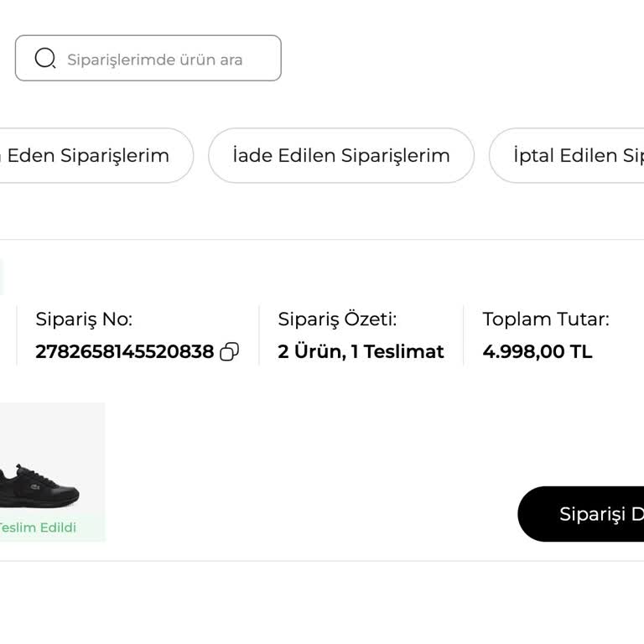Click the 'Sipariş Özeti:' heading

tap(337, 319)
